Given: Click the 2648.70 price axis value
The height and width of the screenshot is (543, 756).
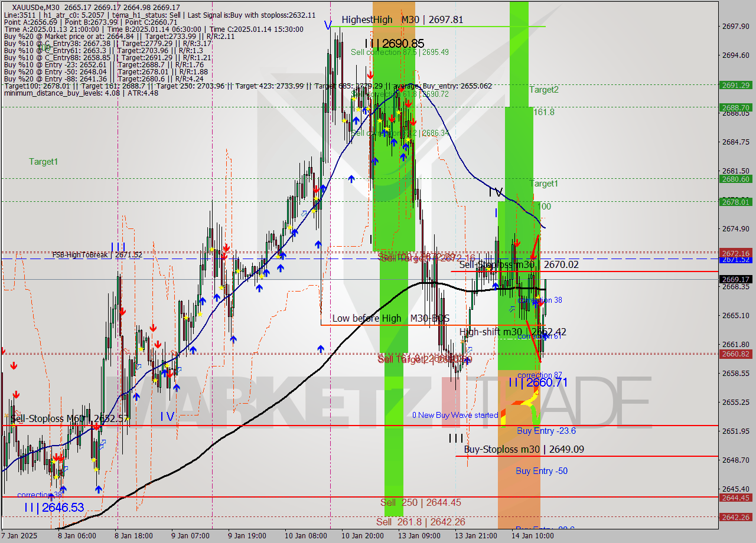Looking at the screenshot, I should 736,460.
